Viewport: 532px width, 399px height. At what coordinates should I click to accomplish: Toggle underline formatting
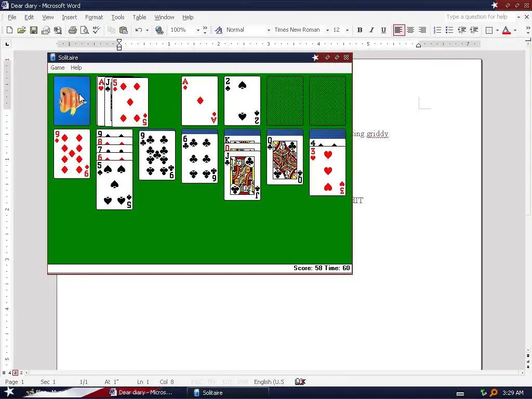(x=383, y=30)
